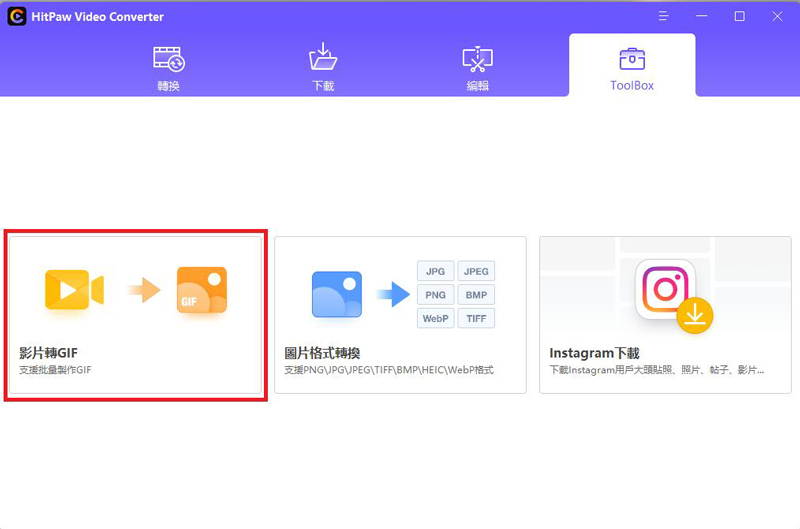Open the 影片轉GIF tool card
This screenshot has width=800, height=529.
pyautogui.click(x=135, y=315)
